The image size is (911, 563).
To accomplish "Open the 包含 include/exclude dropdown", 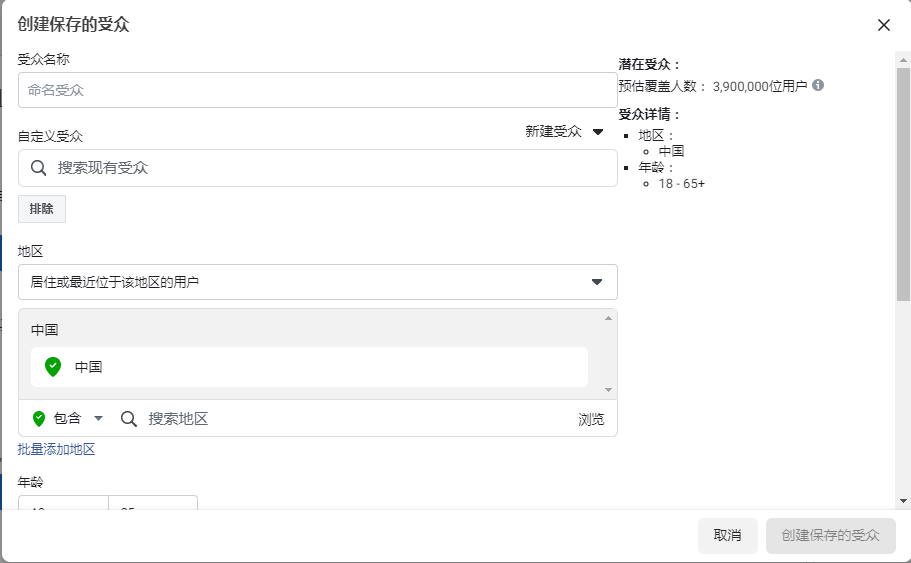I will click(x=68, y=418).
